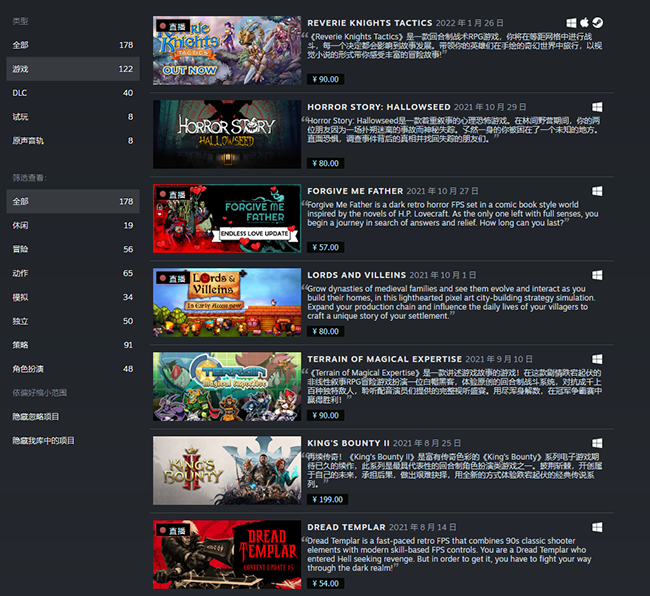Open KING'S BOUNTY II title link
The image size is (650, 596).
click(349, 443)
